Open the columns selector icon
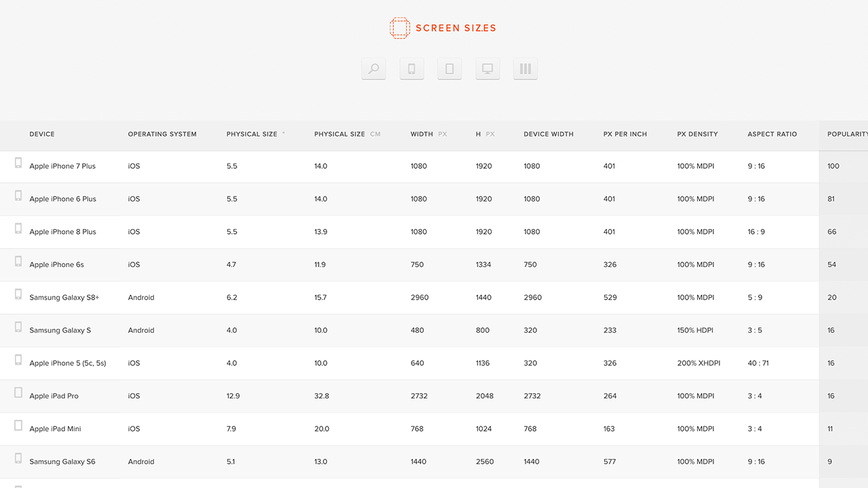Image resolution: width=868 pixels, height=488 pixels. coord(526,68)
